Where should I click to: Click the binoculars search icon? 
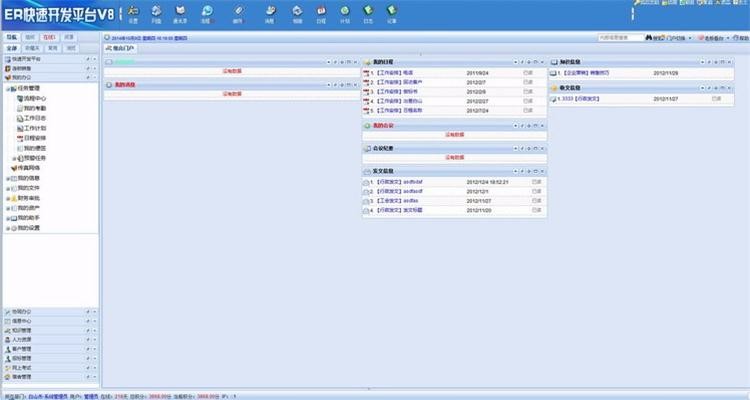click(651, 37)
